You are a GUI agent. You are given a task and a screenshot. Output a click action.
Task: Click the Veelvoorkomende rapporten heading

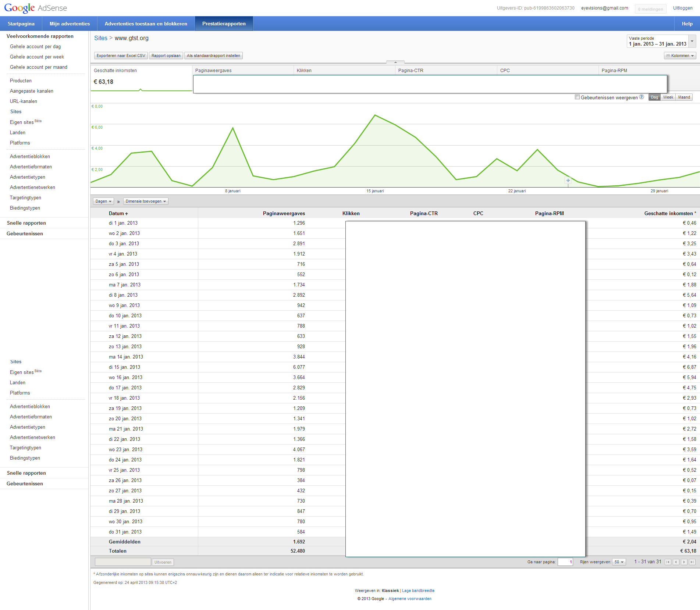[40, 36]
